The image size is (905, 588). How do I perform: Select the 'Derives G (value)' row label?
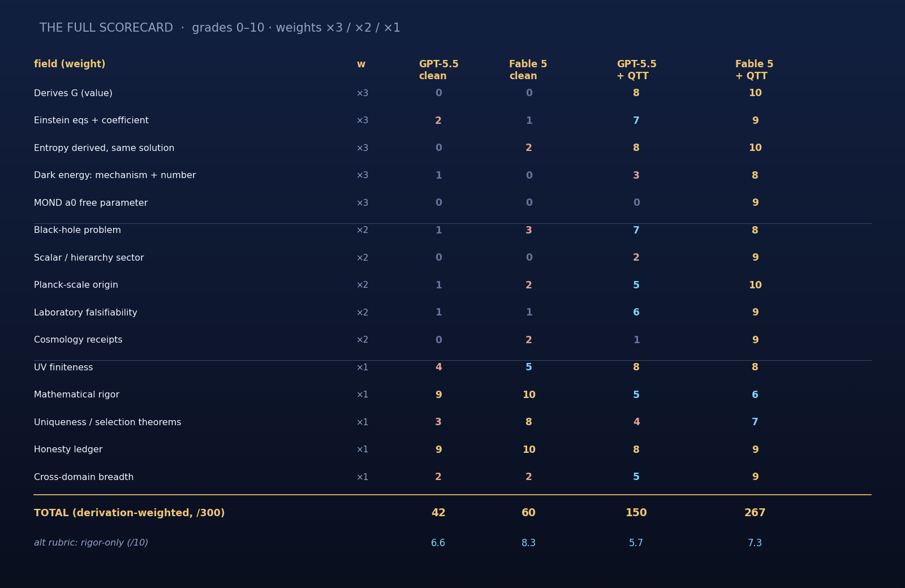tap(73, 93)
